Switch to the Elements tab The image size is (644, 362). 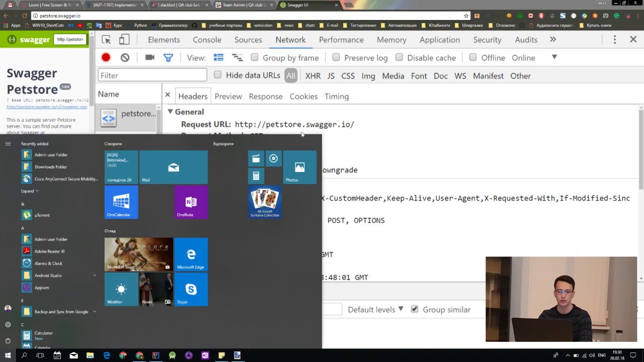[164, 40]
